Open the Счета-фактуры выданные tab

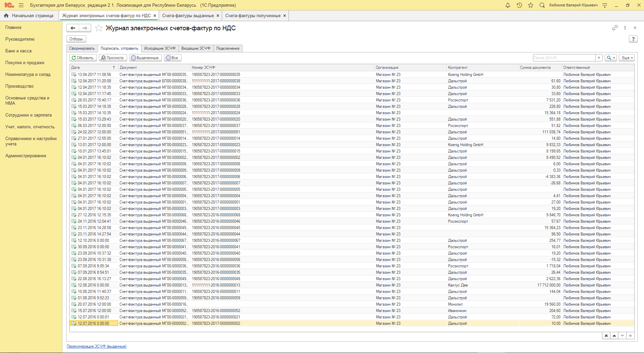point(188,16)
